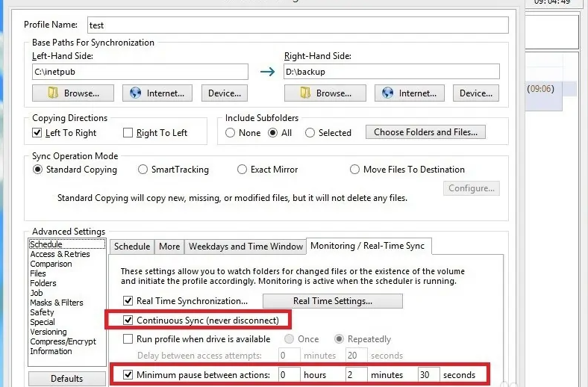Enable Right To Left checkbox
Viewport: 588px width, 387px height.
pyautogui.click(x=128, y=132)
